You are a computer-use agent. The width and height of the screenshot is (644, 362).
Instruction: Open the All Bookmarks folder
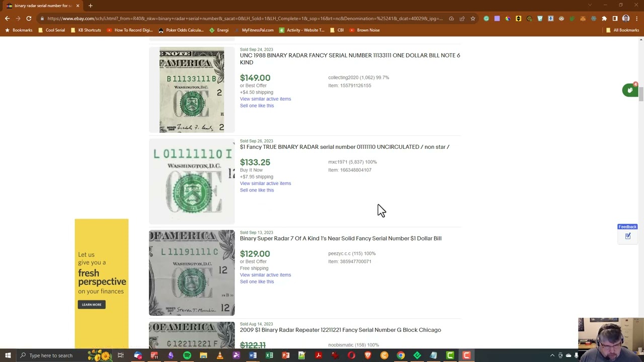pos(622,30)
